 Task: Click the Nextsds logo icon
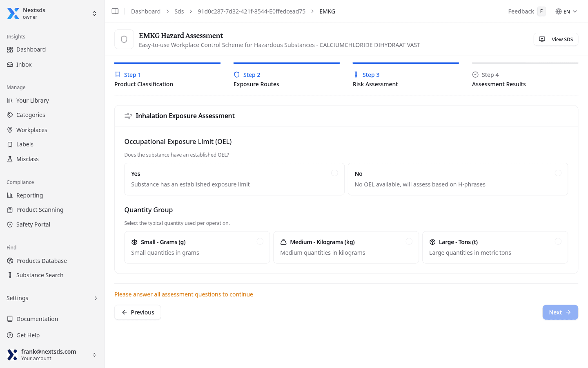coord(13,13)
